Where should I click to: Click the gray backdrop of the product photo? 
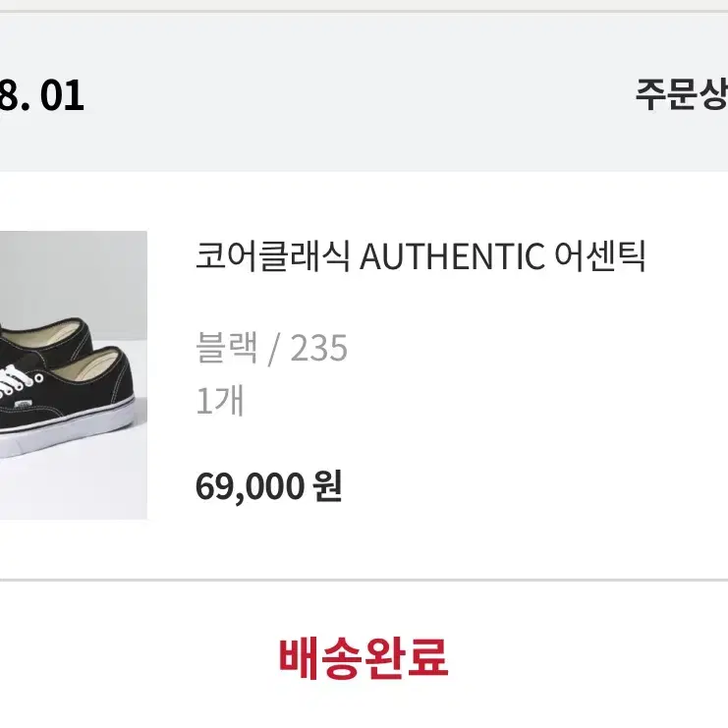[x=75, y=274]
